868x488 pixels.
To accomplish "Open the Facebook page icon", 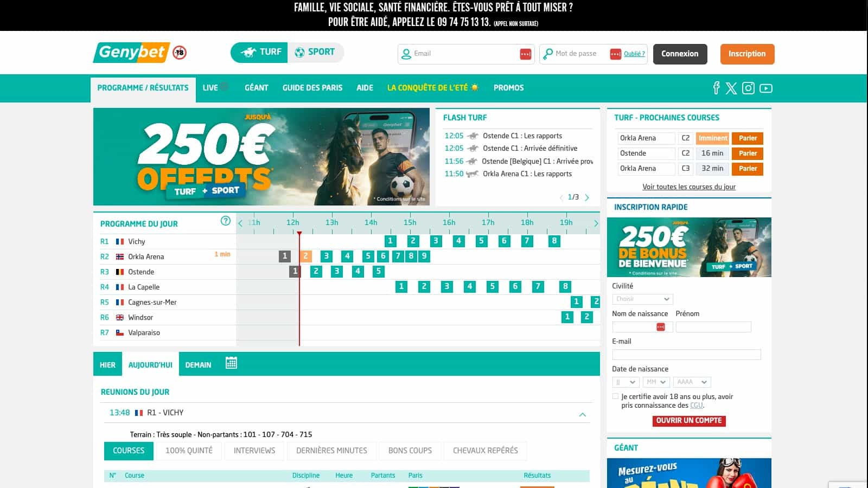I will coord(716,88).
